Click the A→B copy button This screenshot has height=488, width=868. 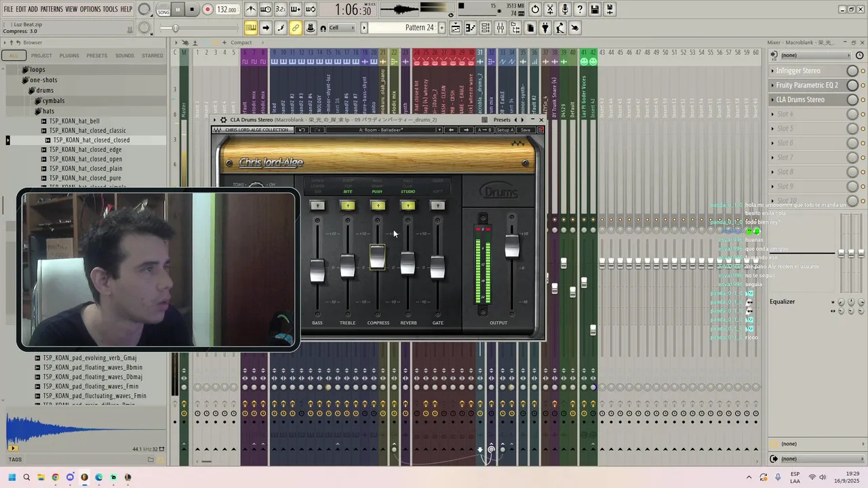point(484,130)
